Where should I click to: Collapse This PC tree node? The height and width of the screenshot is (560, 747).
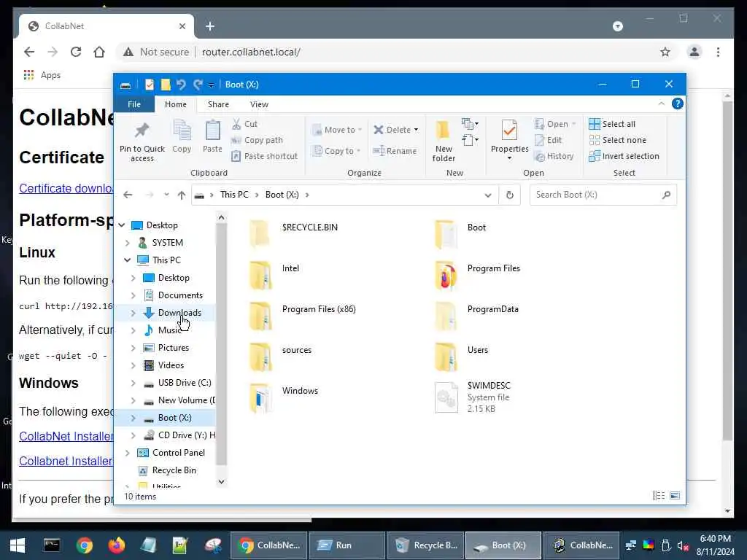(127, 260)
